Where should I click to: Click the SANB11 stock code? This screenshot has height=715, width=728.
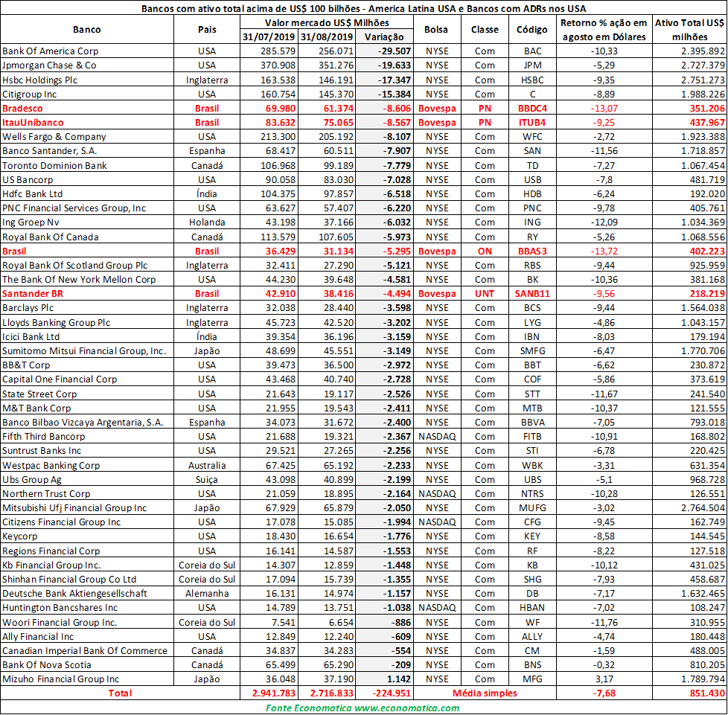[532, 294]
